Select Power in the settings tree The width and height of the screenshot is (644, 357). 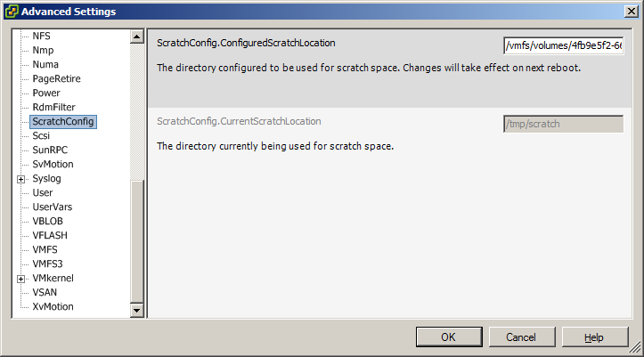point(46,93)
